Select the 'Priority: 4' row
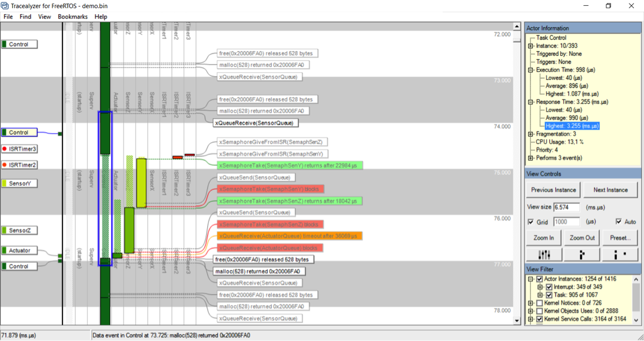Image resolution: width=644 pixels, height=341 pixels. point(547,150)
